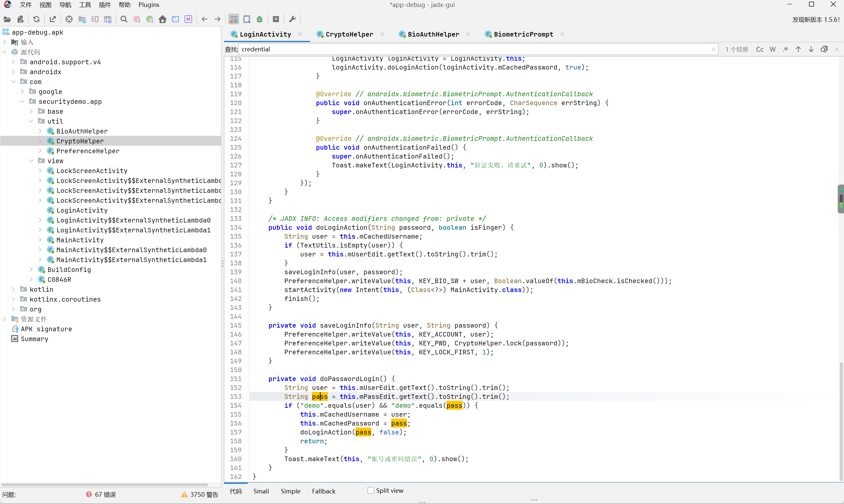Viewport: 844px width, 504px height.
Task: Open the Plugins menu
Action: point(149,5)
